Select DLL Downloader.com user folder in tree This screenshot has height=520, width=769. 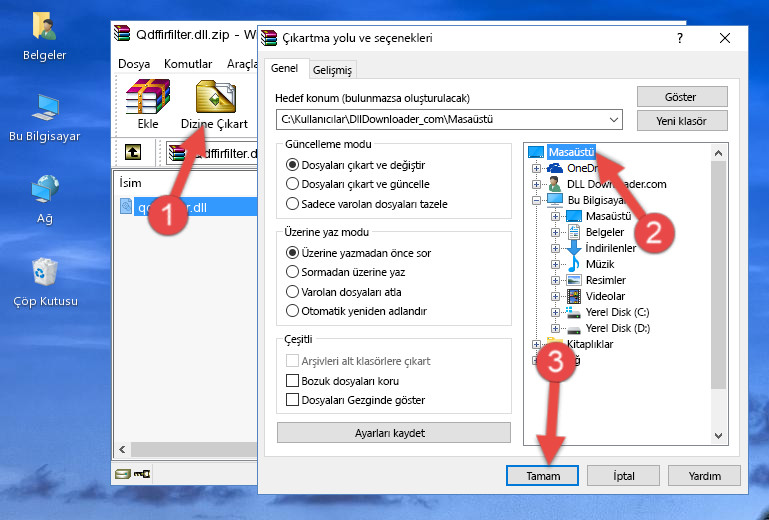pos(616,184)
